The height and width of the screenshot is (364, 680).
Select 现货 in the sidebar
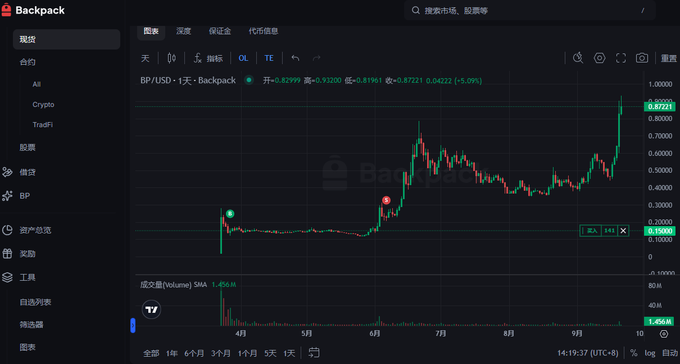66,39
